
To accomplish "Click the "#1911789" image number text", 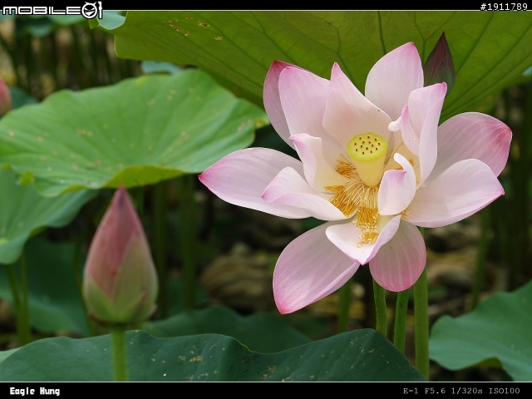I will (504, 7).
